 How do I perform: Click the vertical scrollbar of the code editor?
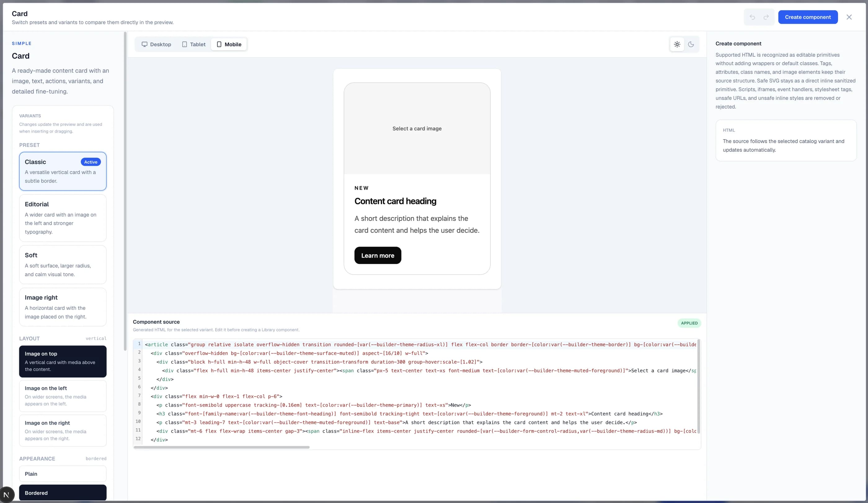pyautogui.click(x=698, y=387)
